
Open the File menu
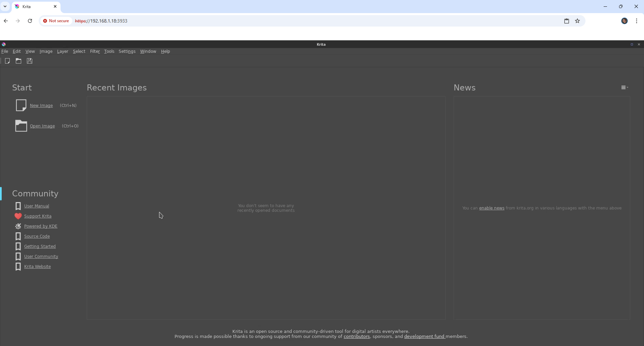click(5, 51)
